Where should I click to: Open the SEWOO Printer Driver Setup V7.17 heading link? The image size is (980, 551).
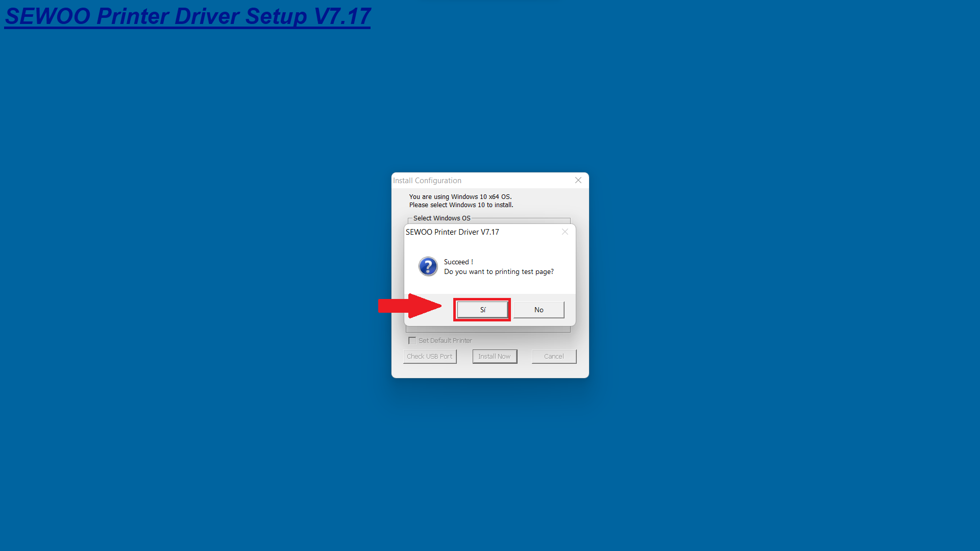pyautogui.click(x=188, y=16)
